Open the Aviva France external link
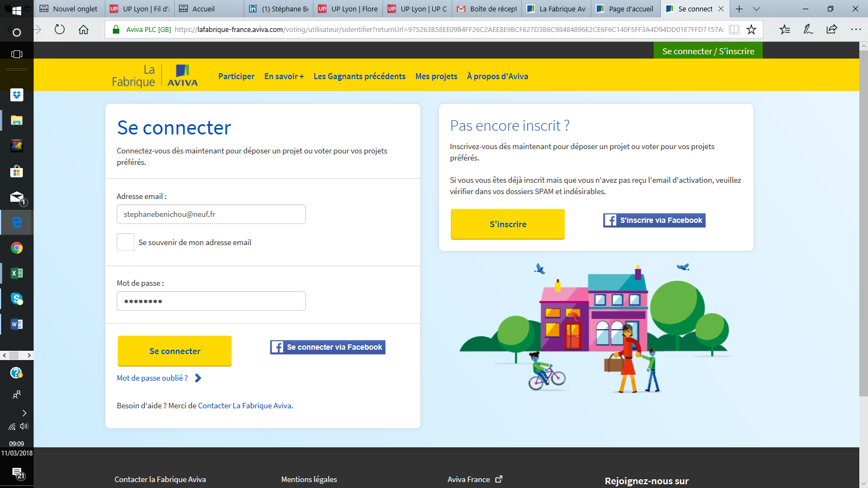The image size is (868, 488). click(x=475, y=479)
